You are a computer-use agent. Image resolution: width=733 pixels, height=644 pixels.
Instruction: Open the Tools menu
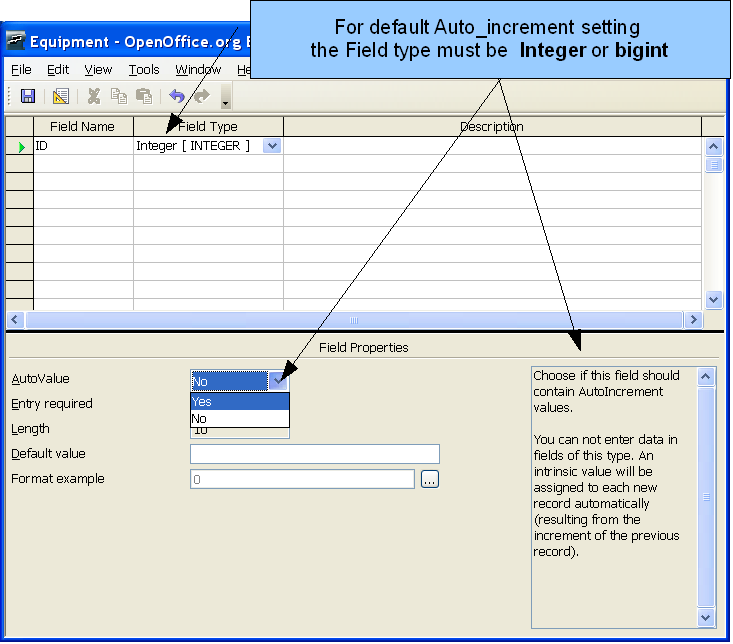pyautogui.click(x=144, y=70)
